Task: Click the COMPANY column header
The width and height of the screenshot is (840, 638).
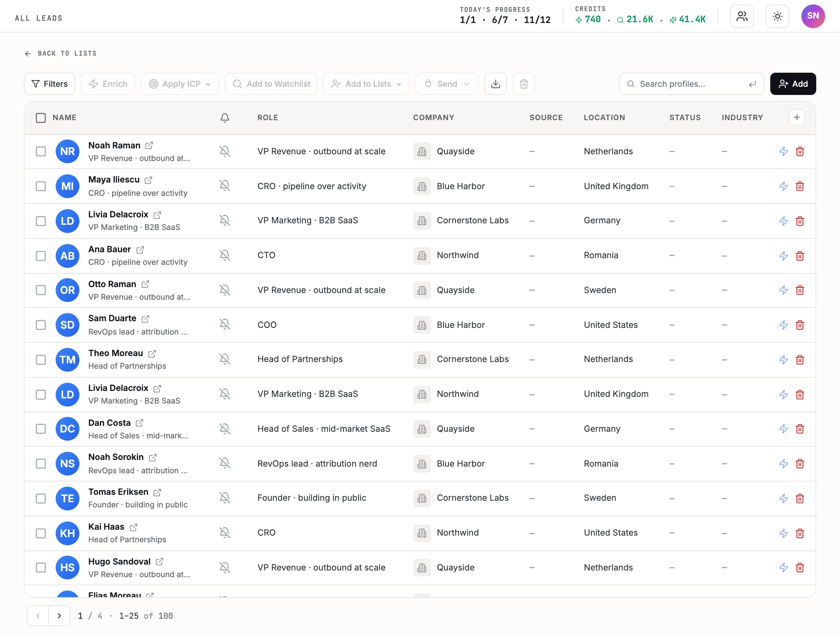Action: click(434, 118)
